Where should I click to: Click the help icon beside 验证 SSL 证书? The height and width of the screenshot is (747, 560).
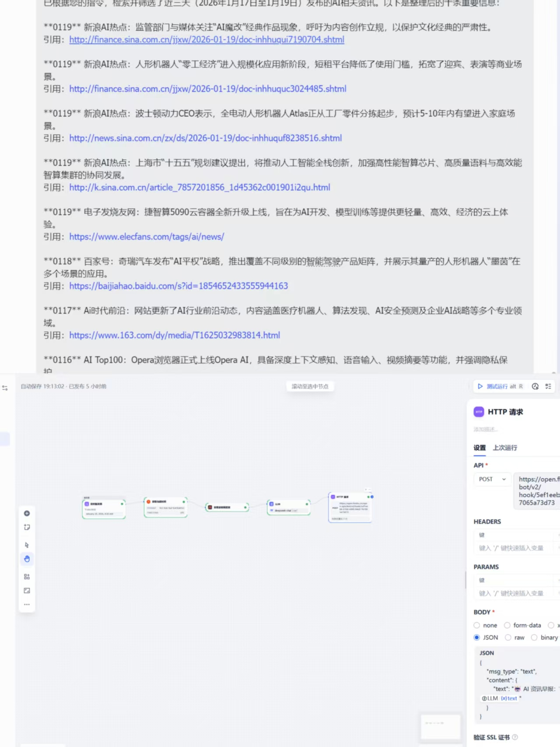515,737
